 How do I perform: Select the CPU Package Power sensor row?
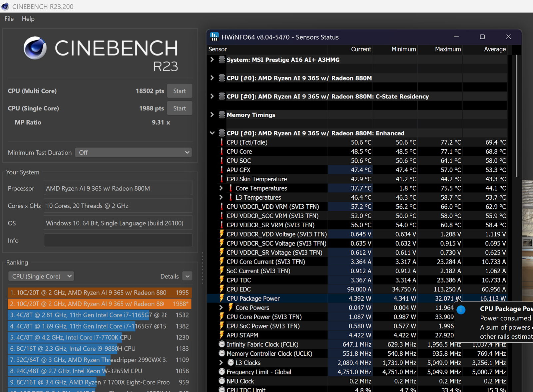[x=357, y=298]
